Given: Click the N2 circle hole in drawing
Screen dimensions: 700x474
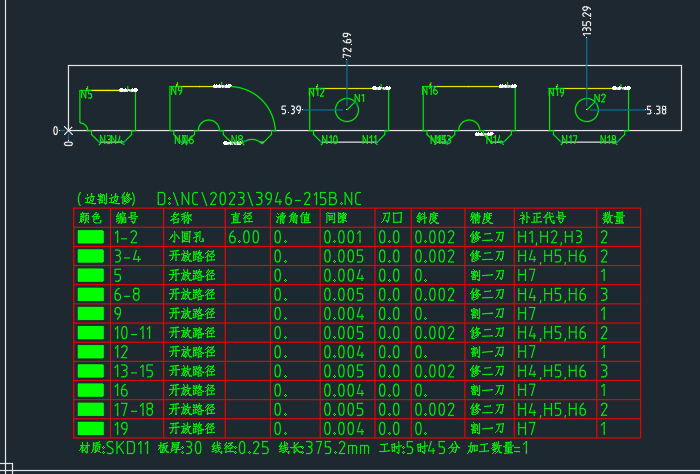Looking at the screenshot, I should 587,109.
